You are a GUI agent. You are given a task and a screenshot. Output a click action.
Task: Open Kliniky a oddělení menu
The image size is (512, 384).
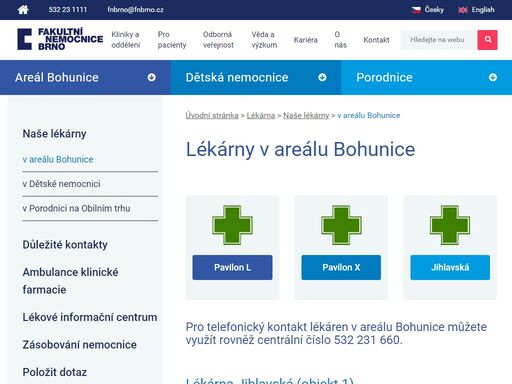tap(126, 40)
